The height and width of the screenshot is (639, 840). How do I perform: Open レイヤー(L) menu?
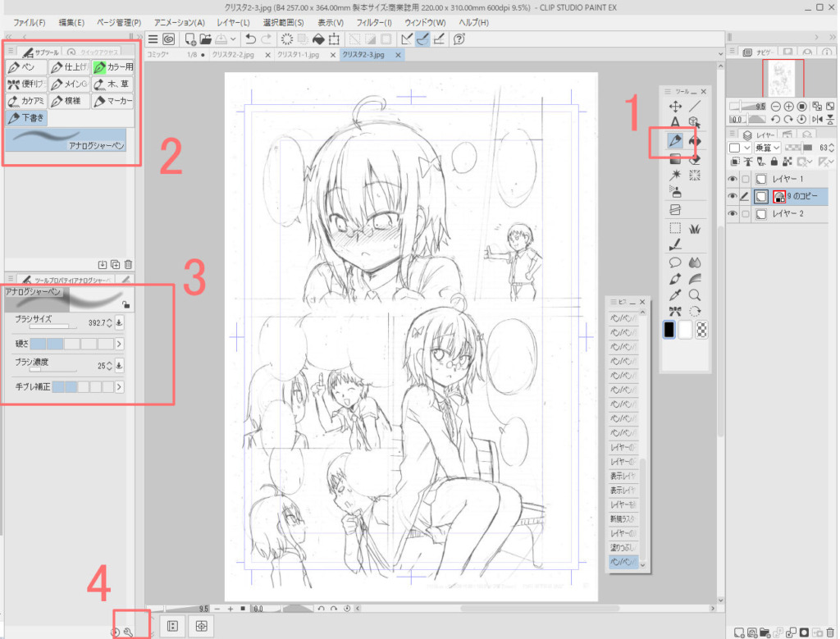233,22
